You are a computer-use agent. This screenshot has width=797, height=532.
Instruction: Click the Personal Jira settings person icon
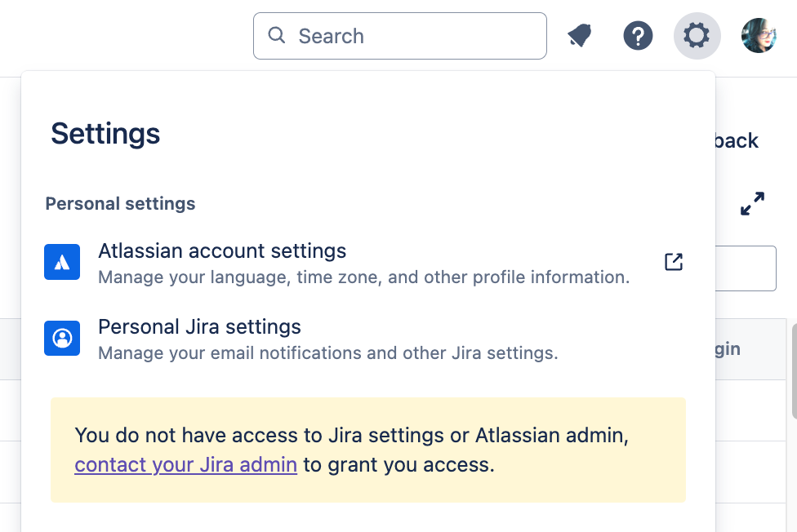point(62,338)
